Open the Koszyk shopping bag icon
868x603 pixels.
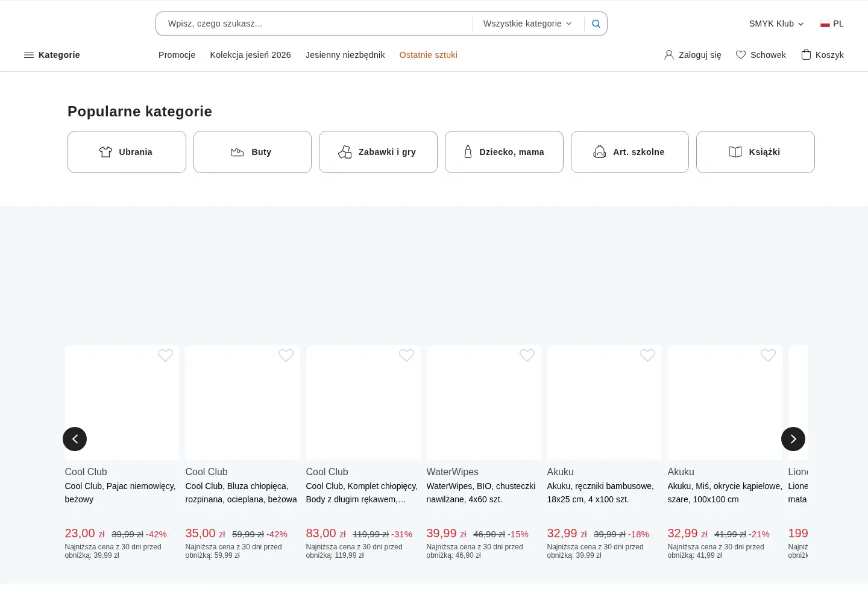click(x=806, y=55)
